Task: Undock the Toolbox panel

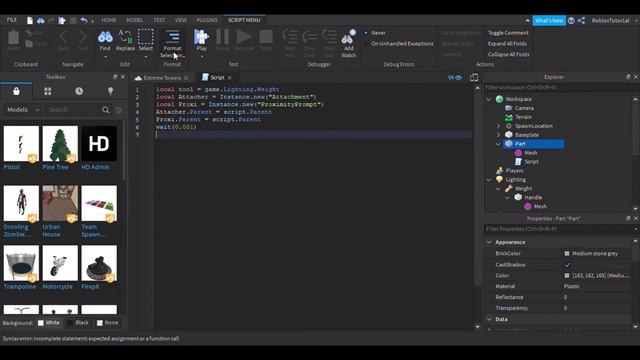Action: [115, 77]
